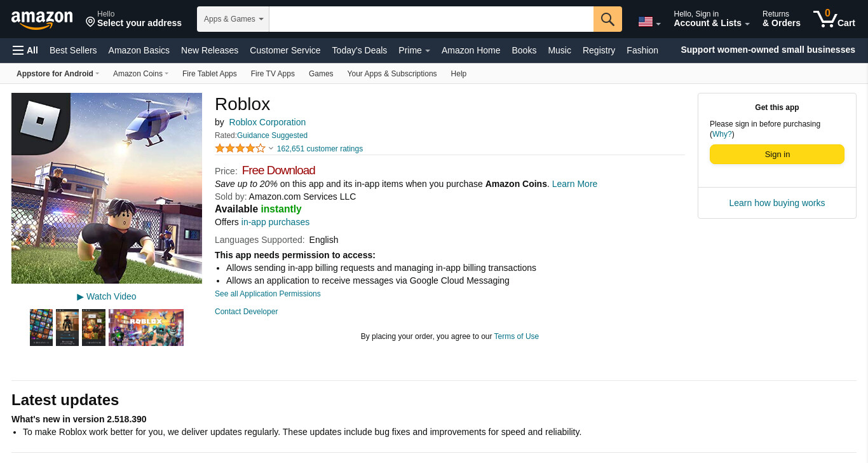Open See all Application Permissions
This screenshot has width=868, height=463.
point(268,294)
